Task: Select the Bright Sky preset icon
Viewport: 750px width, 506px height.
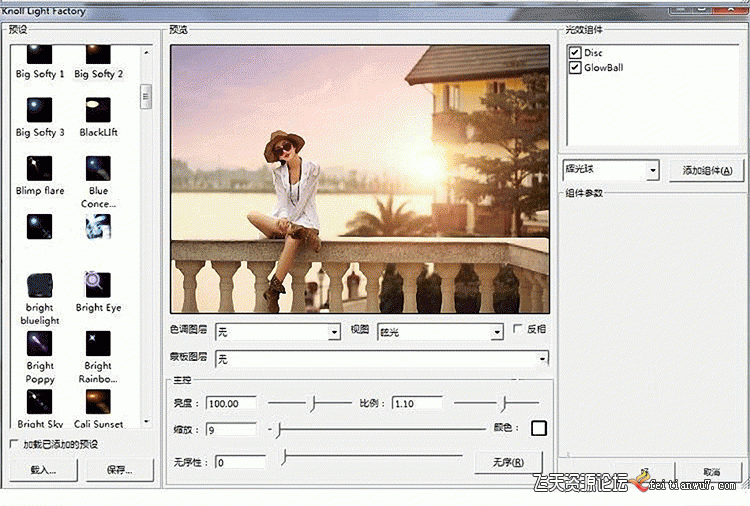Action: (x=39, y=401)
